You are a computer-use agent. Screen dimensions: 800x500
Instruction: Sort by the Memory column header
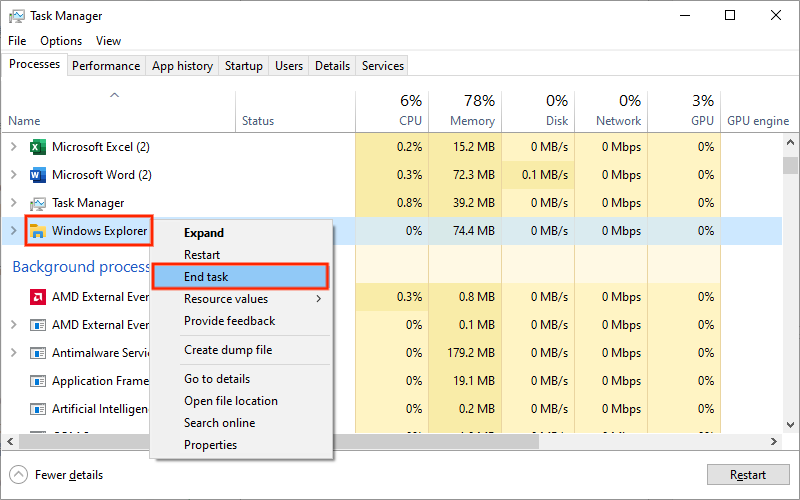coord(465,111)
